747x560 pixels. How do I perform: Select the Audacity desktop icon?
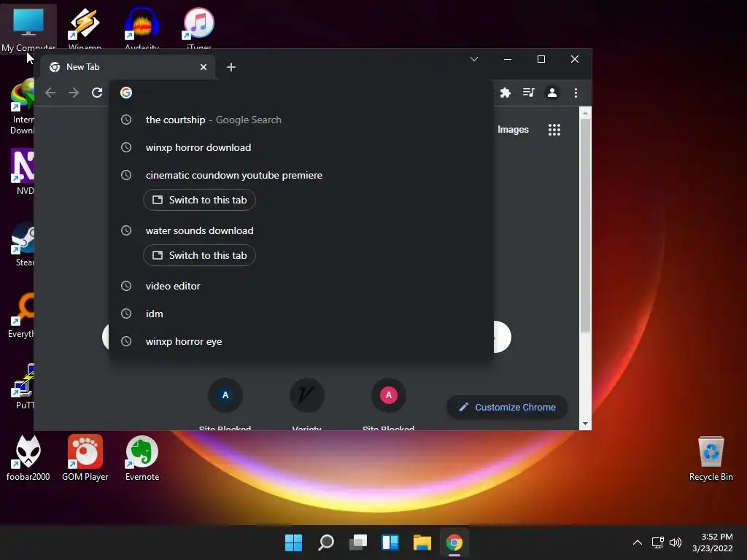[x=142, y=28]
